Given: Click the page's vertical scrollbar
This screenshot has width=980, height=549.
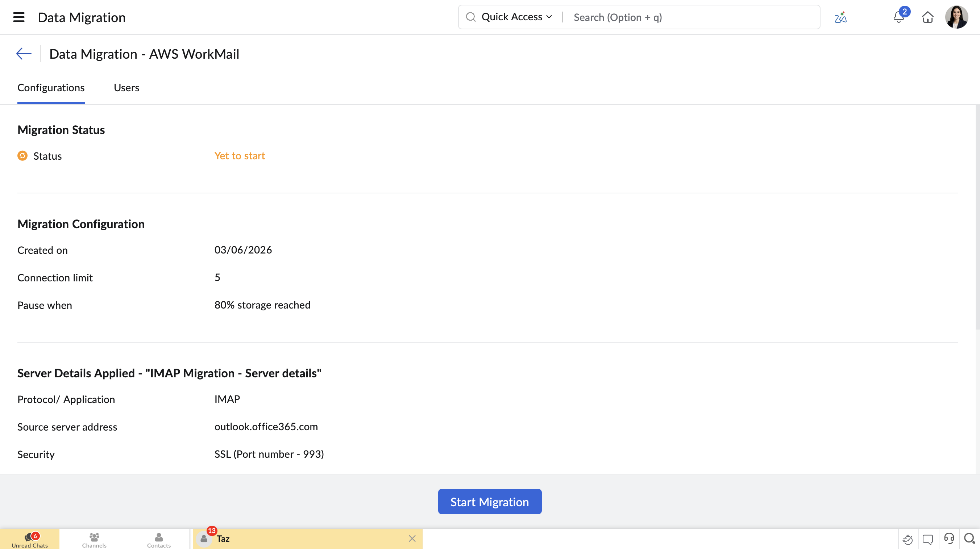Looking at the screenshot, I should pyautogui.click(x=977, y=218).
